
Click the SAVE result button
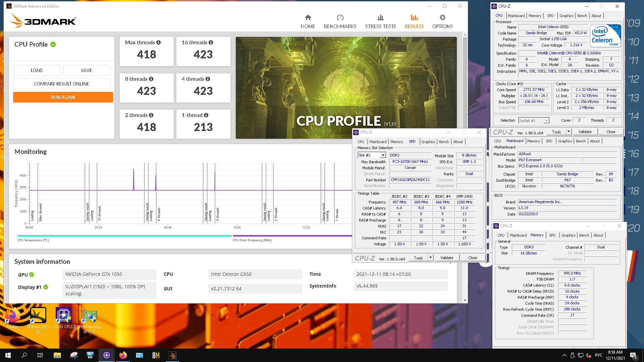click(x=87, y=70)
